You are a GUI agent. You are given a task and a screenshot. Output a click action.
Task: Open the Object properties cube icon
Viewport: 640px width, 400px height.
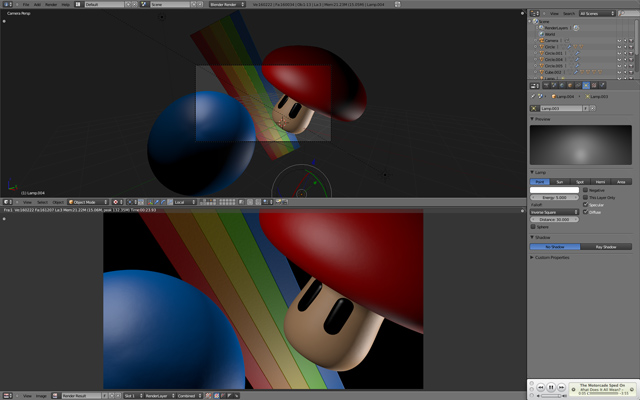pos(570,86)
